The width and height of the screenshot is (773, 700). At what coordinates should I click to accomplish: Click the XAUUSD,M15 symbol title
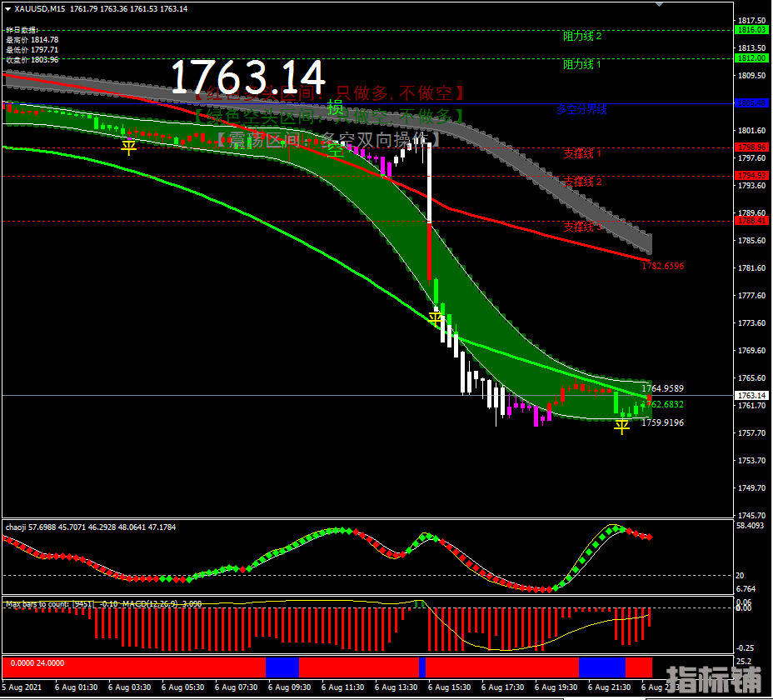click(x=39, y=9)
